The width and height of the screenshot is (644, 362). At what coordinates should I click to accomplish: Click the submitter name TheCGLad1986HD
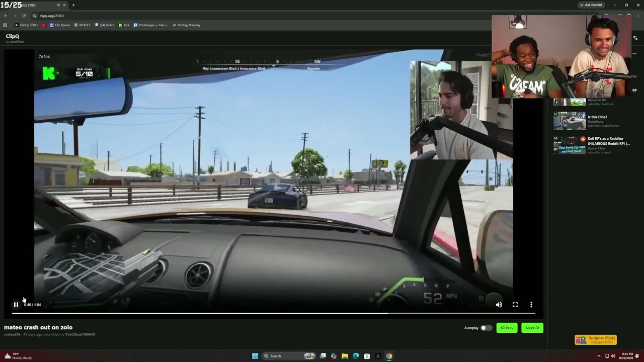[80, 334]
